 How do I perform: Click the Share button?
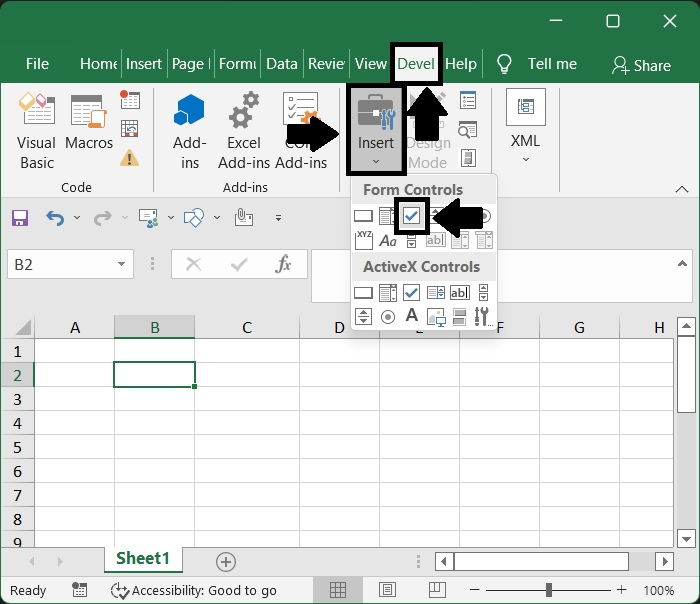[x=641, y=65]
